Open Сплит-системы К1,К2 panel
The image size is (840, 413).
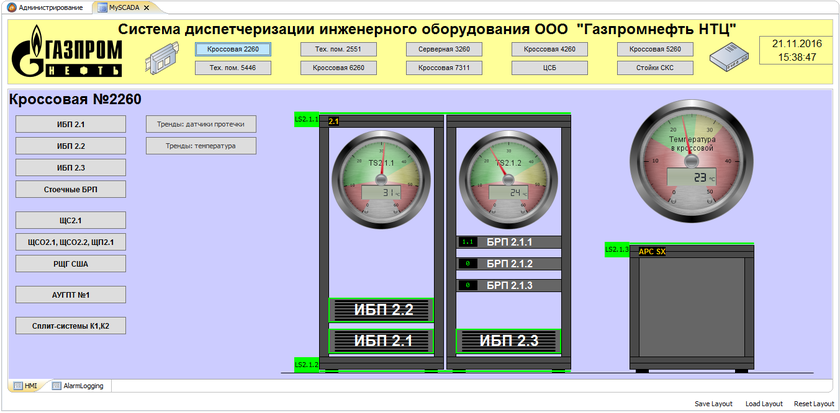(70, 325)
